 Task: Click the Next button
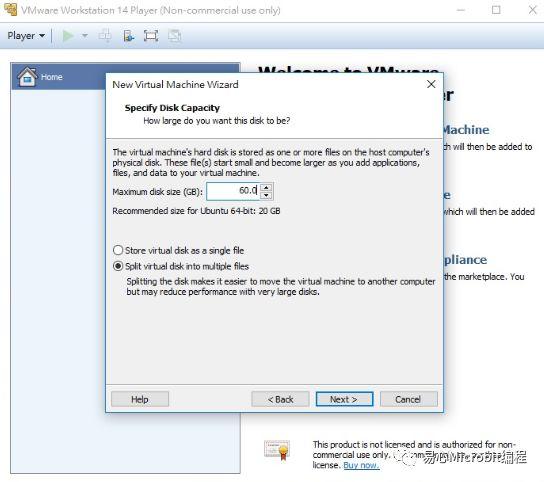coord(344,399)
